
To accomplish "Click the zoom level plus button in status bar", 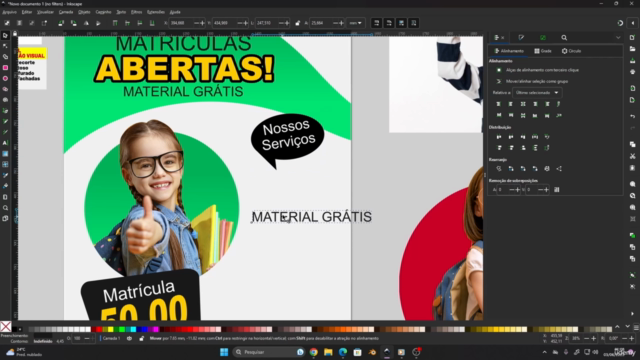I will pyautogui.click(x=594, y=338).
